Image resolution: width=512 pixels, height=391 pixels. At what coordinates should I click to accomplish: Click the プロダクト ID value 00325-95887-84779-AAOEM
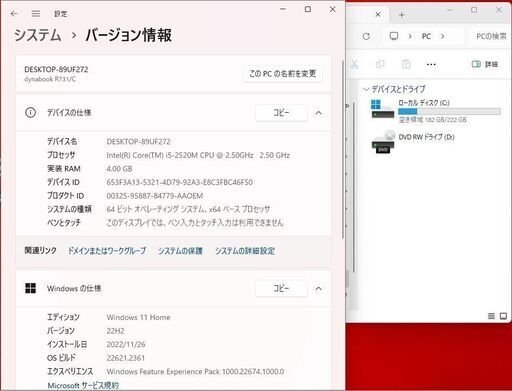155,196
